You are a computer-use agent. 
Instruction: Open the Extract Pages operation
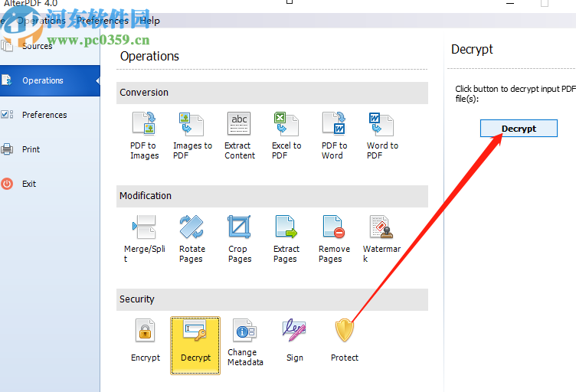(286, 239)
